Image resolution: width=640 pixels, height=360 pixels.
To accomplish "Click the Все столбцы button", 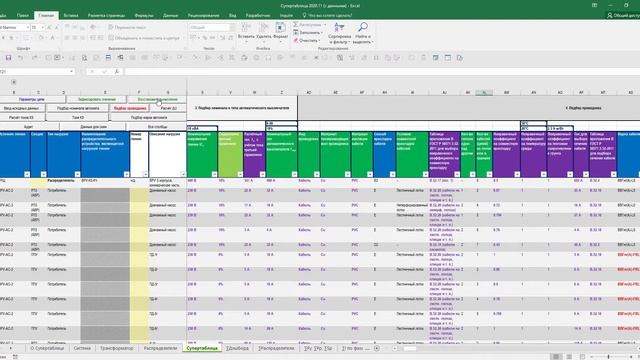I will [157, 127].
